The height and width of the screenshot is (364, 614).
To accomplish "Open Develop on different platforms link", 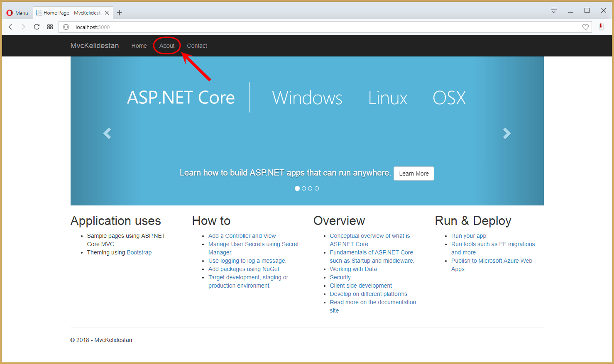I will coord(368,294).
